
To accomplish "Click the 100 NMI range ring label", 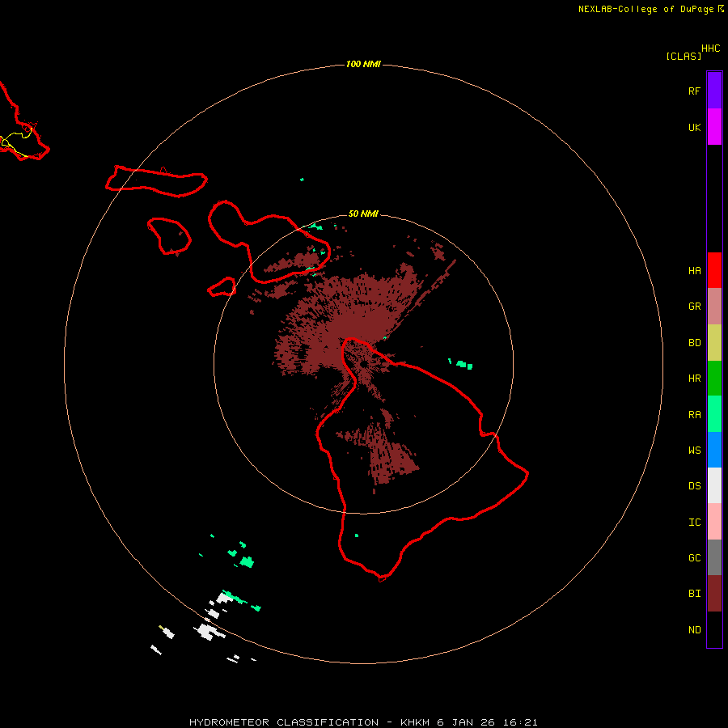I will pos(363,64).
